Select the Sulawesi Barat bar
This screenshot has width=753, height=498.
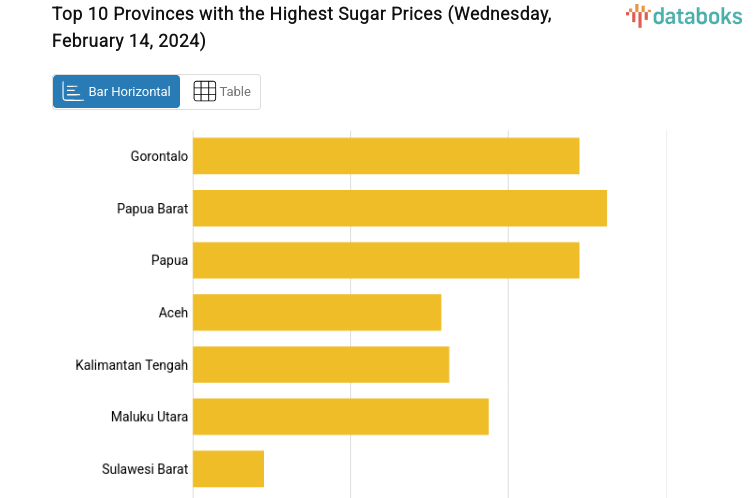pyautogui.click(x=228, y=468)
